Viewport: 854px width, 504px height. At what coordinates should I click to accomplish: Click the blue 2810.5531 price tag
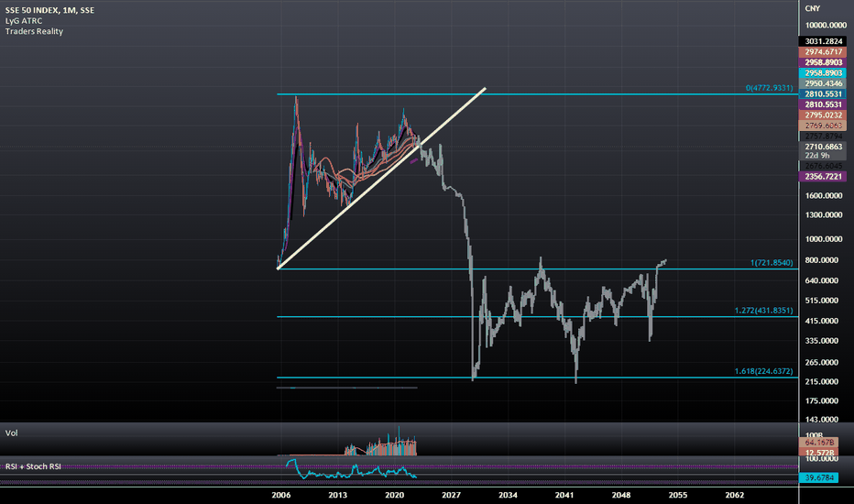(x=823, y=93)
